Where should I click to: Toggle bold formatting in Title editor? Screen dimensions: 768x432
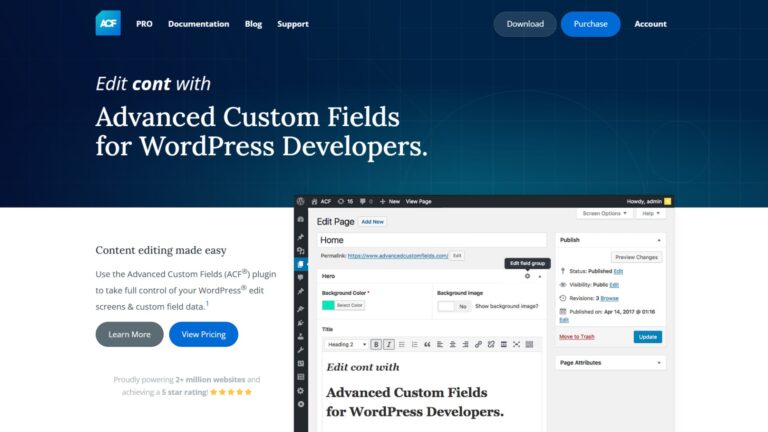[x=376, y=344]
